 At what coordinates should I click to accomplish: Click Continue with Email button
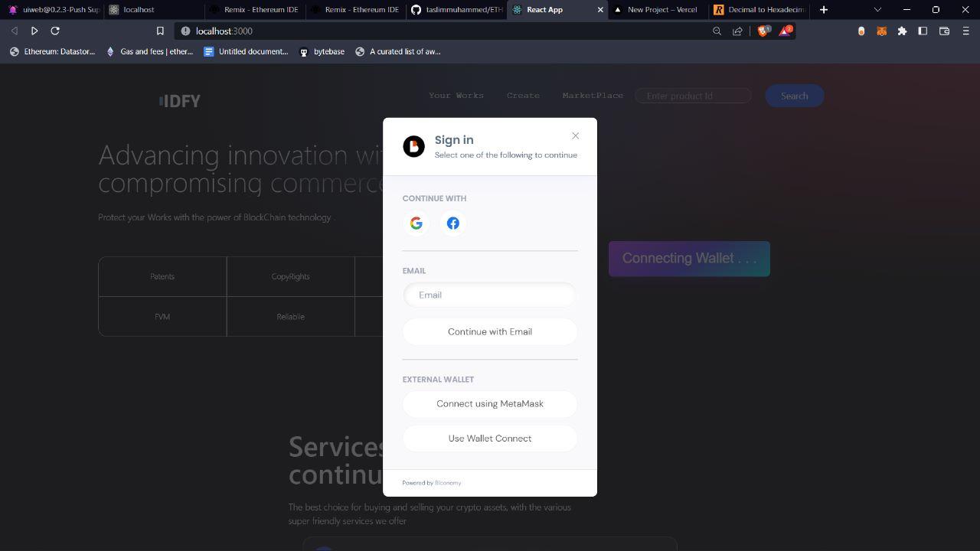(490, 331)
